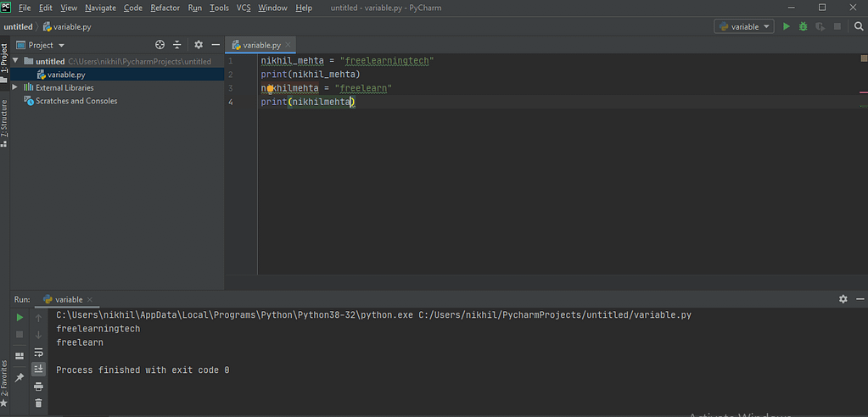The width and height of the screenshot is (868, 417).
Task: Click the "freelearn" string on line 3
Action: pos(363,88)
